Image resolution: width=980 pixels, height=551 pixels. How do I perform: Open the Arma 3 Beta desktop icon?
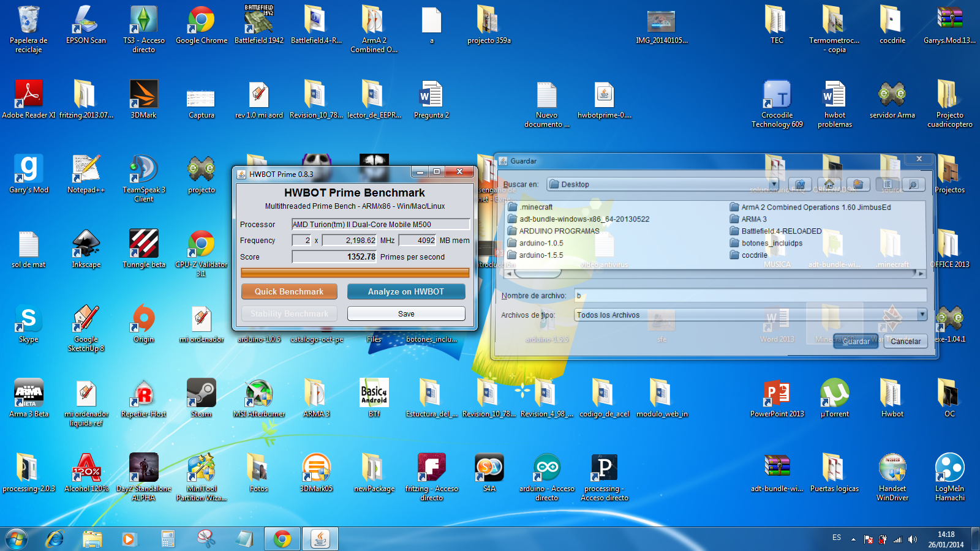pyautogui.click(x=29, y=399)
